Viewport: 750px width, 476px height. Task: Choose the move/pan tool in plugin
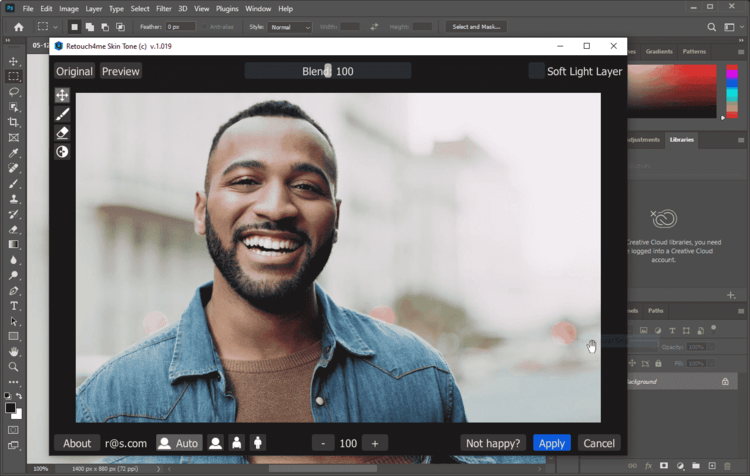62,95
